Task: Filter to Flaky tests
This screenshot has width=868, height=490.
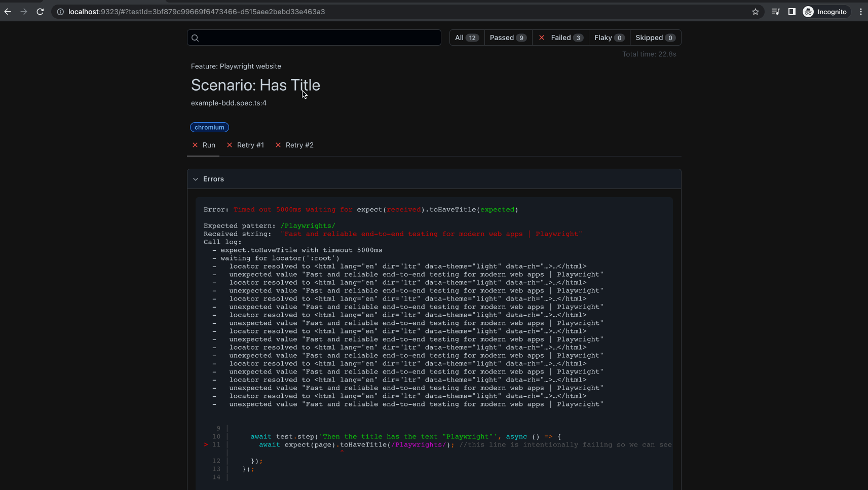Action: 609,37
